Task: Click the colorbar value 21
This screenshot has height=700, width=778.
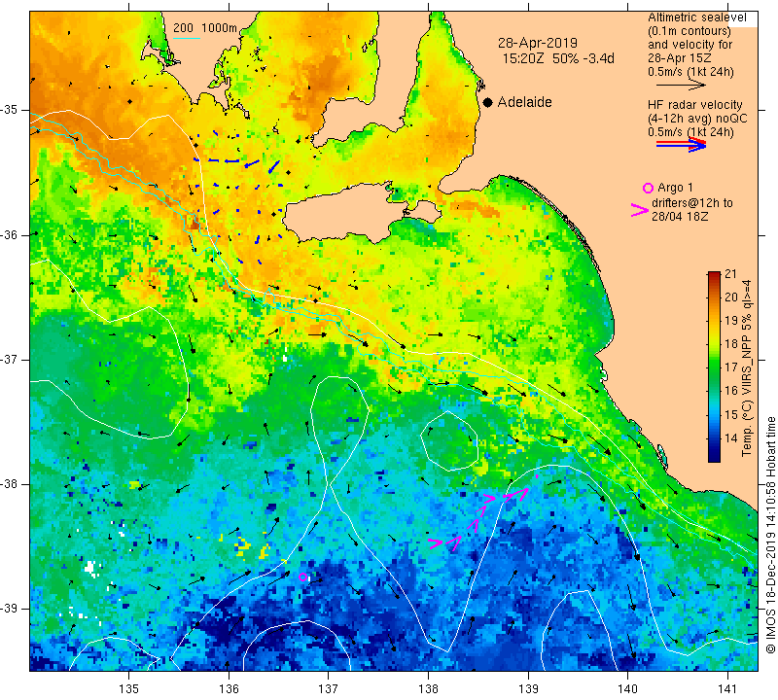Action: point(731,274)
